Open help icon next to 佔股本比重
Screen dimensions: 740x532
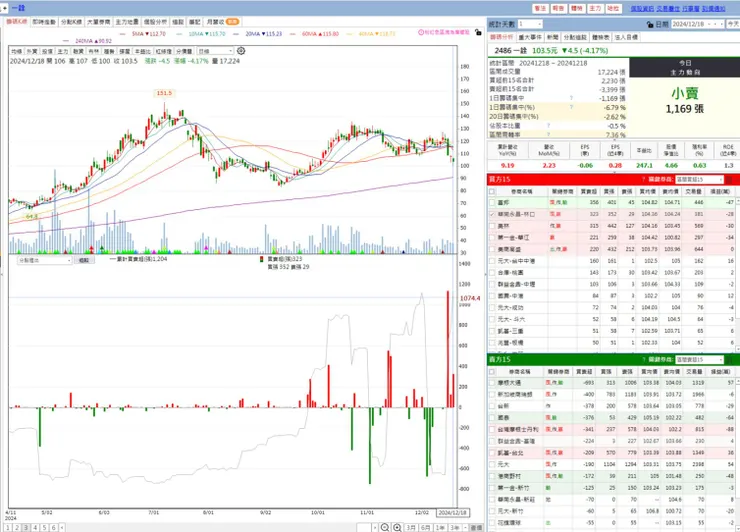548,126
